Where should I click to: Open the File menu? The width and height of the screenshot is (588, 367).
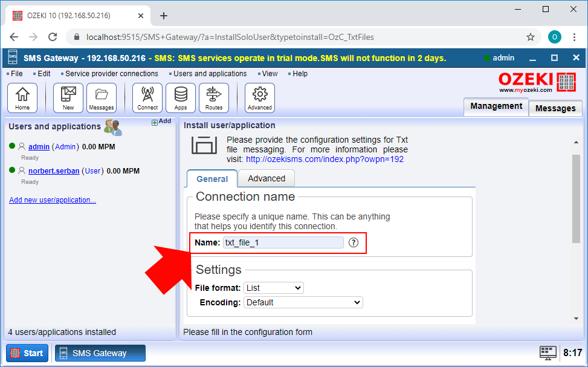[16, 74]
